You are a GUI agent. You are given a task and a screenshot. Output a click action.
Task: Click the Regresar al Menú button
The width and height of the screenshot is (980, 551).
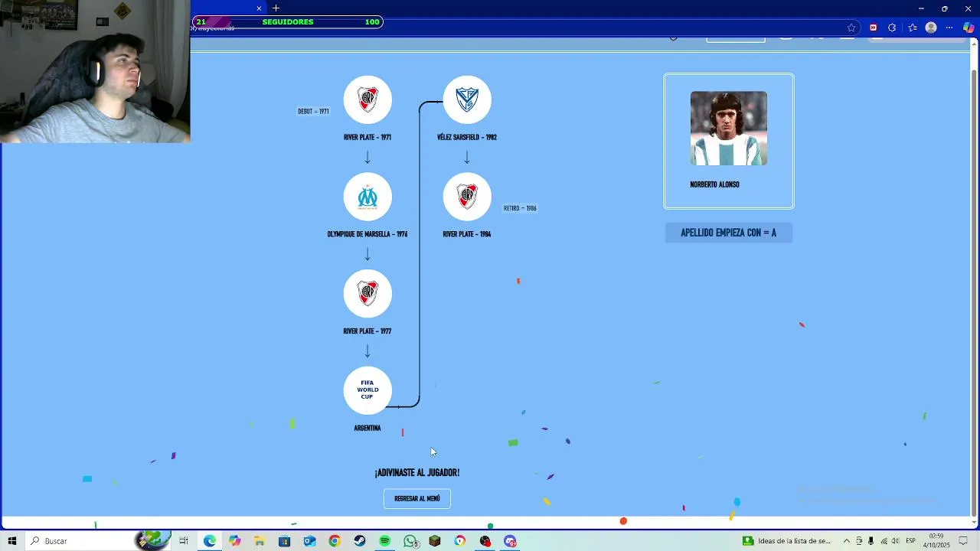pyautogui.click(x=417, y=498)
